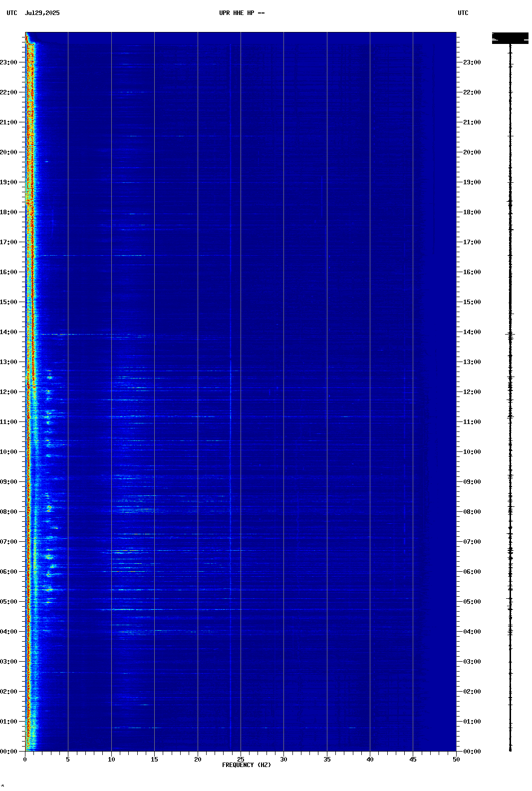Click the seismogram spike near 14:00
This screenshot has height=791, width=532.
click(x=510, y=334)
